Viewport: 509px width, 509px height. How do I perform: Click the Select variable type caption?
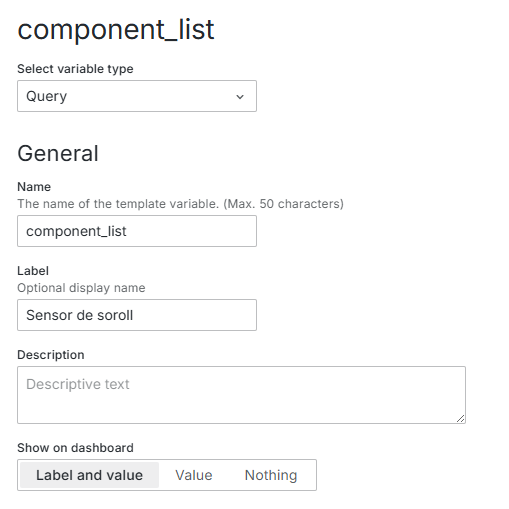point(75,69)
